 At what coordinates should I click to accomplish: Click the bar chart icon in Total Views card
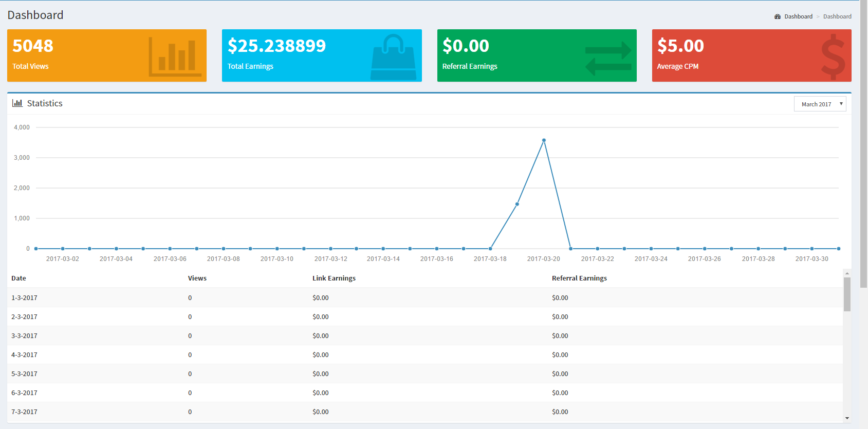[x=175, y=57]
